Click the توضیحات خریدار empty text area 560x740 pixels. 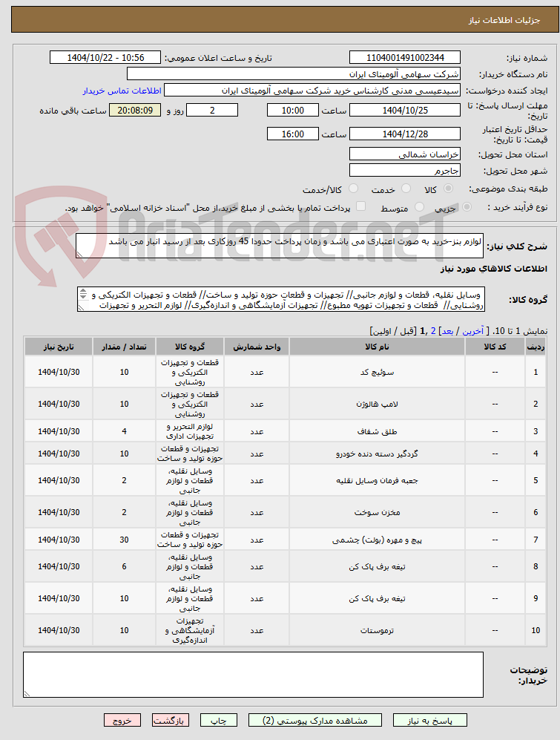pos(254,675)
